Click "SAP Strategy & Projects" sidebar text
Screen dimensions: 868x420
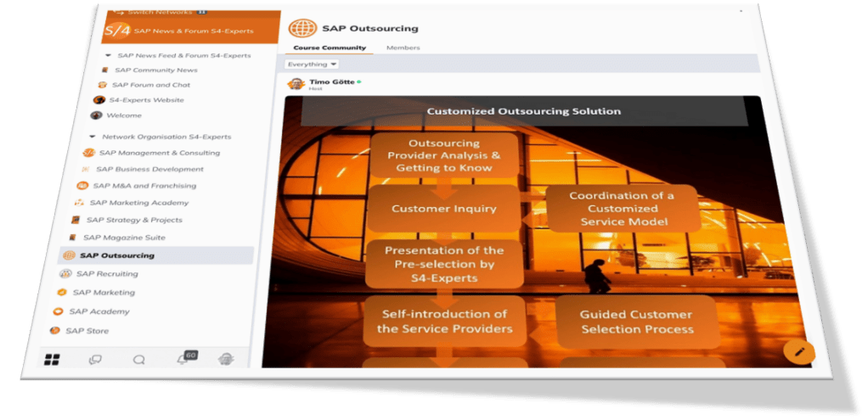134,220
